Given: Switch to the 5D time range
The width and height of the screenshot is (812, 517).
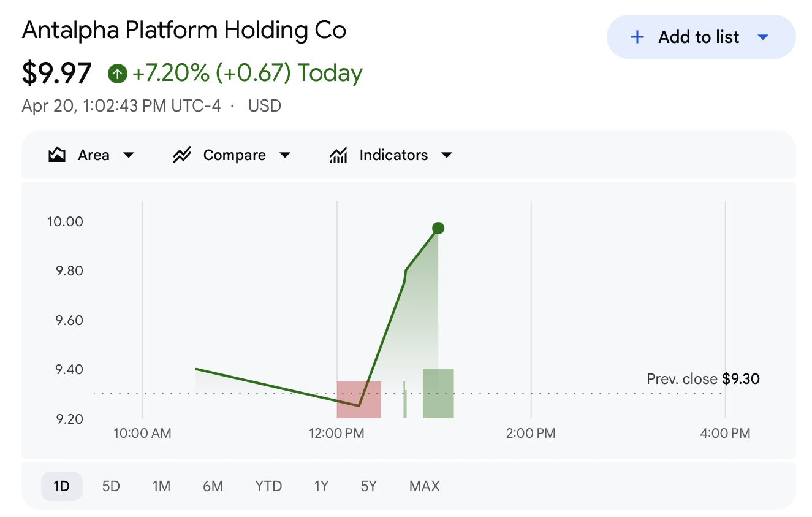Looking at the screenshot, I should (111, 486).
